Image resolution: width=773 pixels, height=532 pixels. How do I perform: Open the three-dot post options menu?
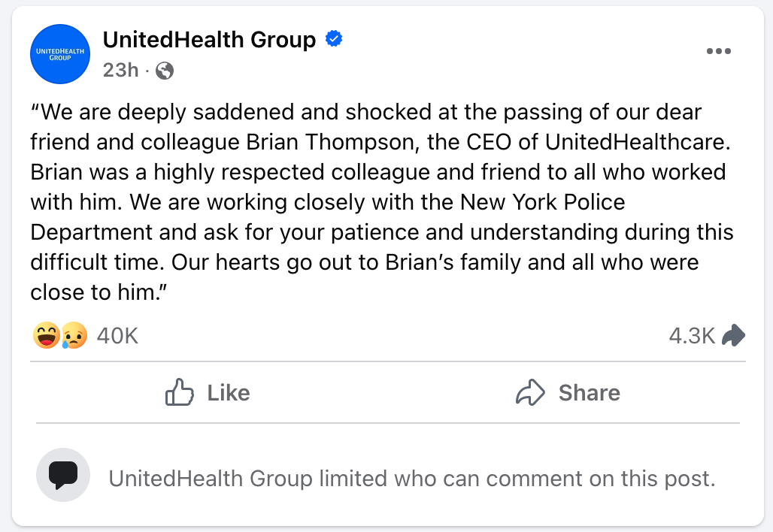click(x=719, y=51)
